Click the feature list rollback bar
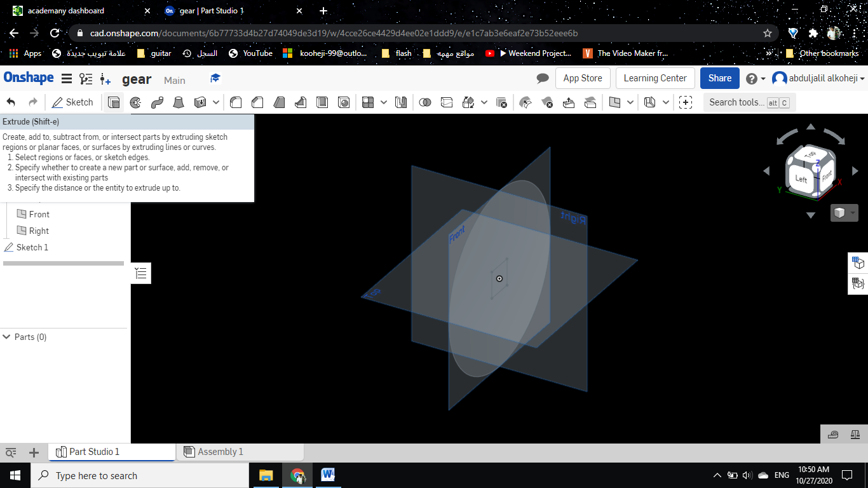The height and width of the screenshot is (488, 868). (64, 263)
